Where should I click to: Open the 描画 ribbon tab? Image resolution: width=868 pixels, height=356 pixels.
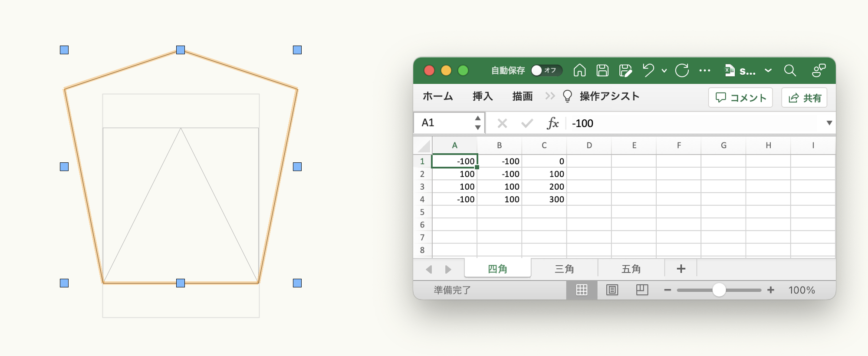(523, 96)
